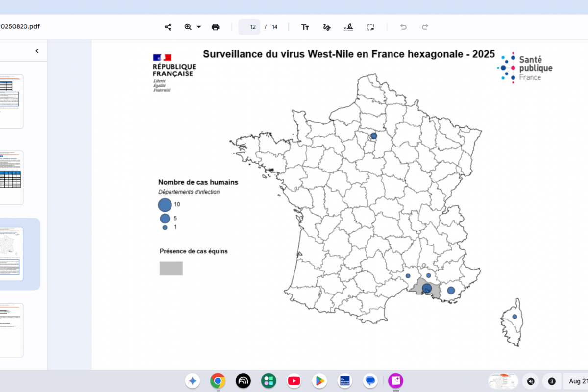Open the signature tool
The width and height of the screenshot is (588, 392).
pos(348,27)
